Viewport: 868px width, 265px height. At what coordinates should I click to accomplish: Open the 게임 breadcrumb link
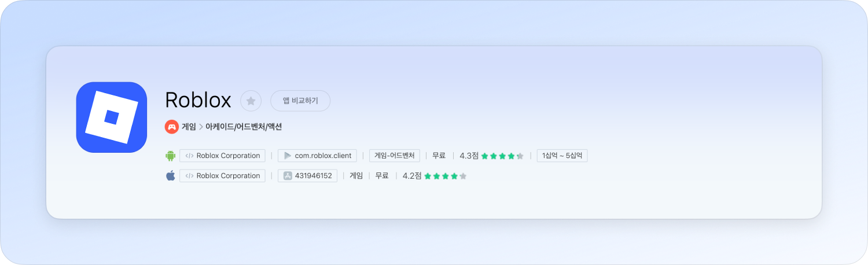(189, 127)
